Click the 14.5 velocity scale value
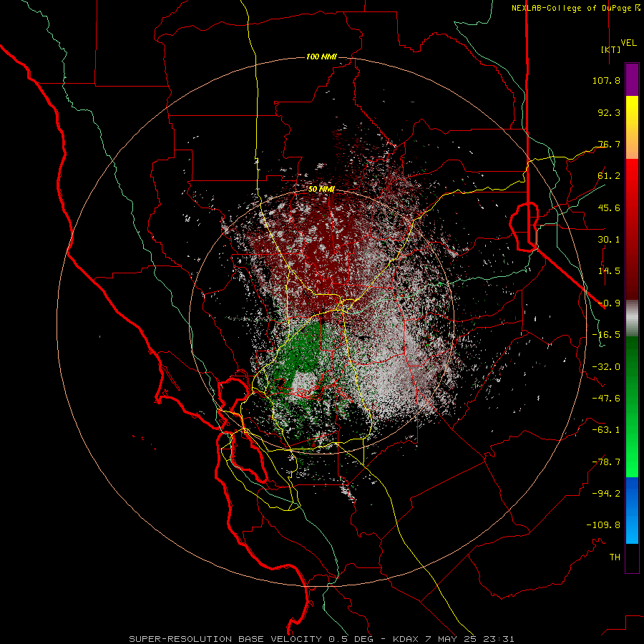Image resolution: width=644 pixels, height=644 pixels. (609, 271)
